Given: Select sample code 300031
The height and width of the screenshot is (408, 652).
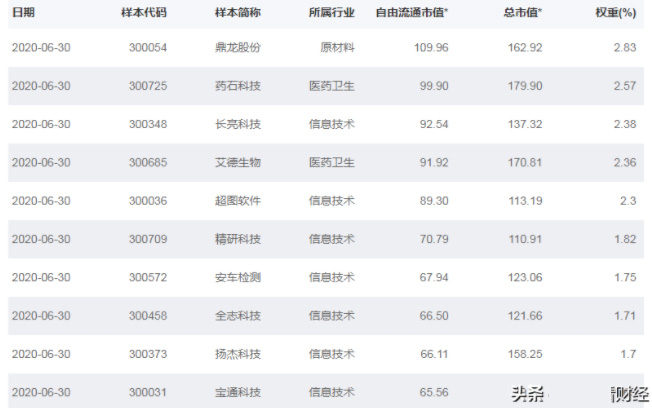Looking at the screenshot, I should pos(147,391).
